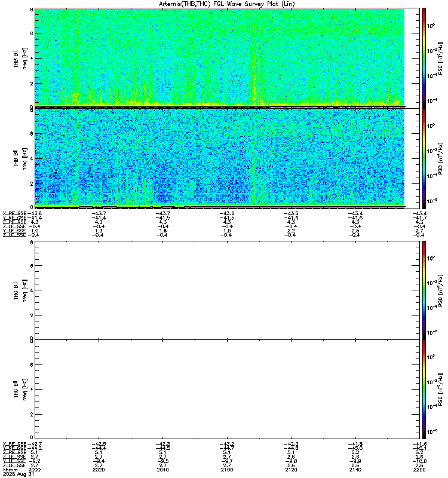Viewport: 448px width, 478px height.
Task: Click the second THB PSD color bar
Action: (x=424, y=158)
